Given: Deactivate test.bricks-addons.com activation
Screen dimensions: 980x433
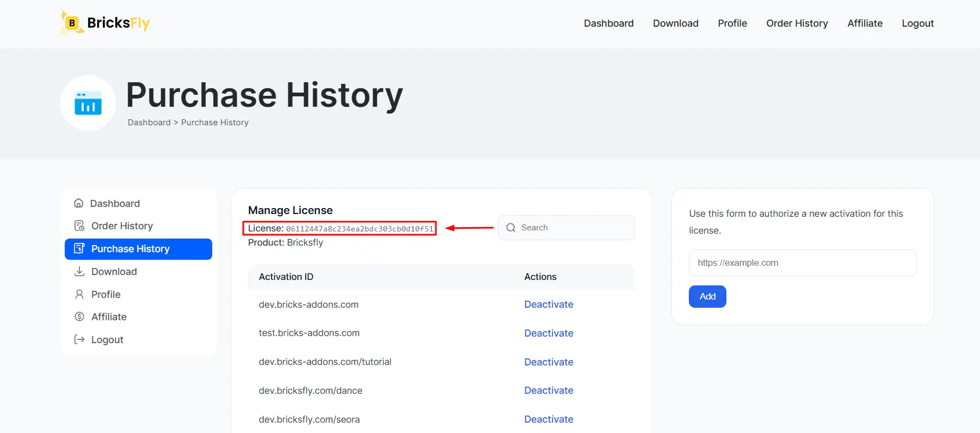Looking at the screenshot, I should (548, 333).
